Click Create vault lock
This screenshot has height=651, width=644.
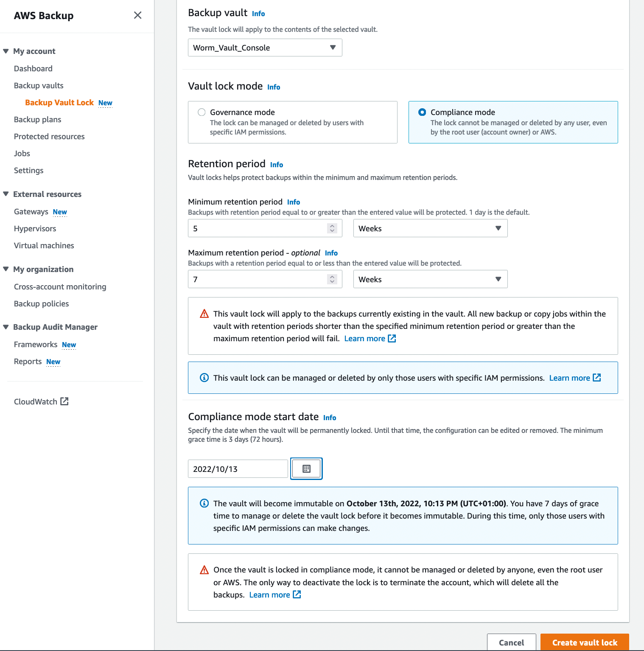(x=585, y=642)
